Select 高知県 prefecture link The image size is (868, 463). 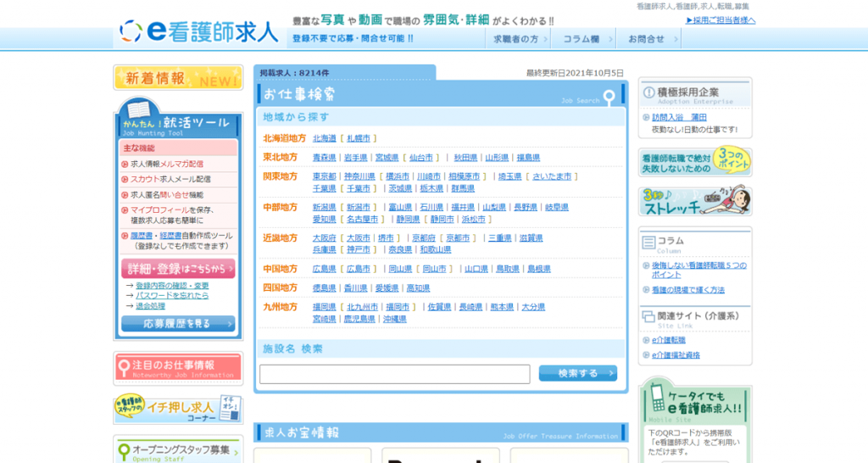(x=419, y=288)
